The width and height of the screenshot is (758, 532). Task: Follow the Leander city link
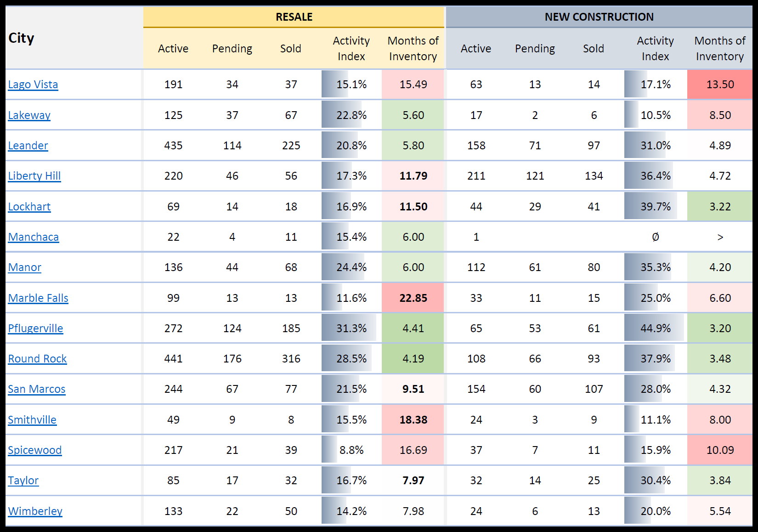coord(28,146)
